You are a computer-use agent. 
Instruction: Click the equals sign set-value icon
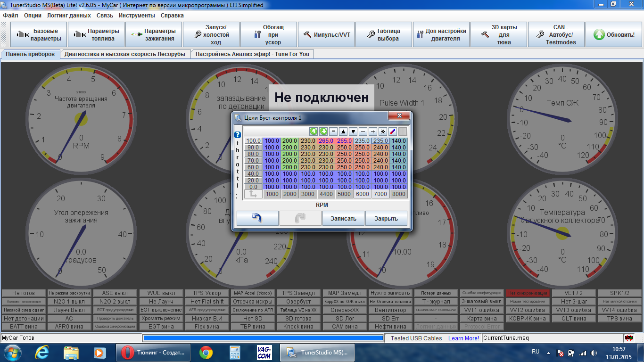tap(333, 132)
